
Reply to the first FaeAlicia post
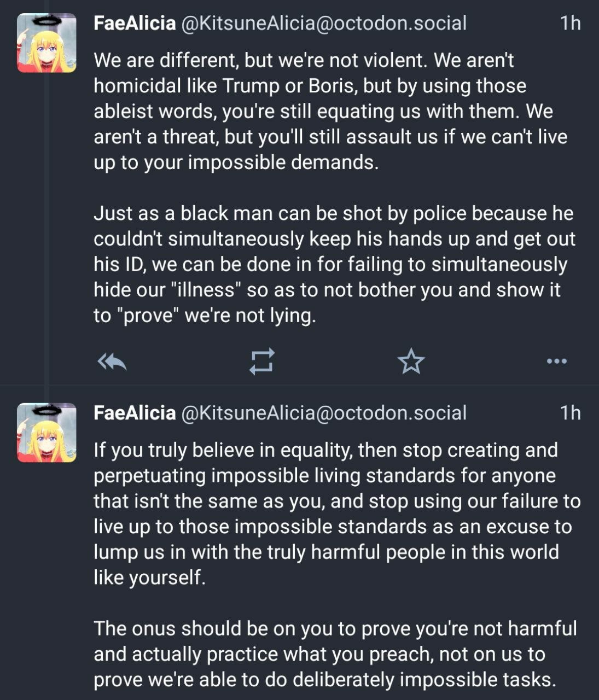tap(112, 361)
